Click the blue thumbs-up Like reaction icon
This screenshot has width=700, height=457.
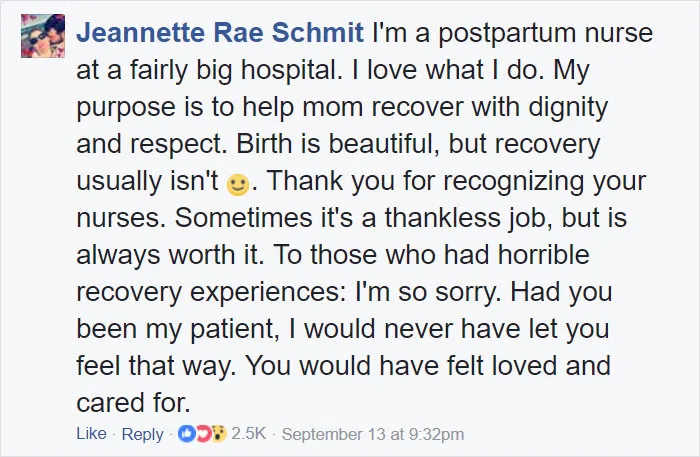(x=186, y=433)
